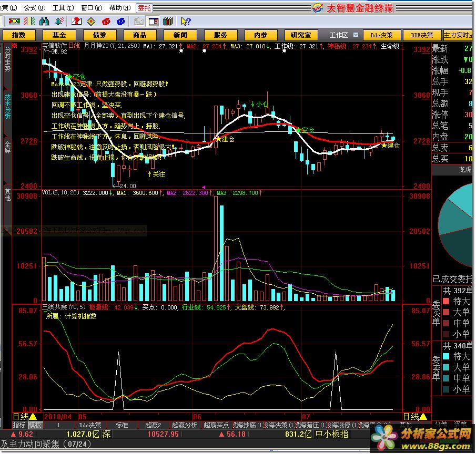Open the 窗口(W) menu
This screenshot has height=454, width=476.
pyautogui.click(x=92, y=8)
